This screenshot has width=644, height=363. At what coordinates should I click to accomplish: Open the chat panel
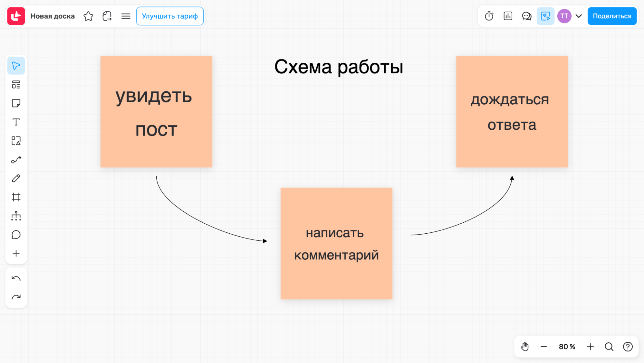(x=527, y=16)
